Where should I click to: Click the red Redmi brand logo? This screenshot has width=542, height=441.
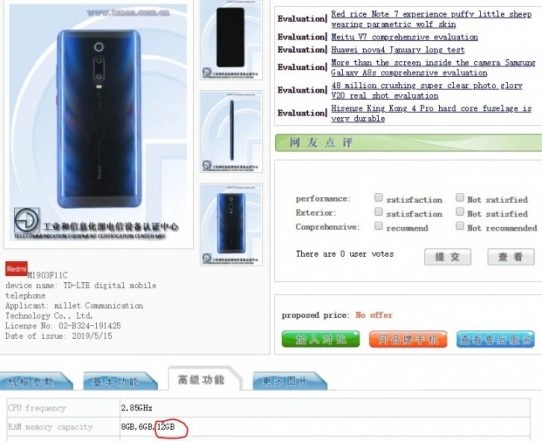coord(16,269)
